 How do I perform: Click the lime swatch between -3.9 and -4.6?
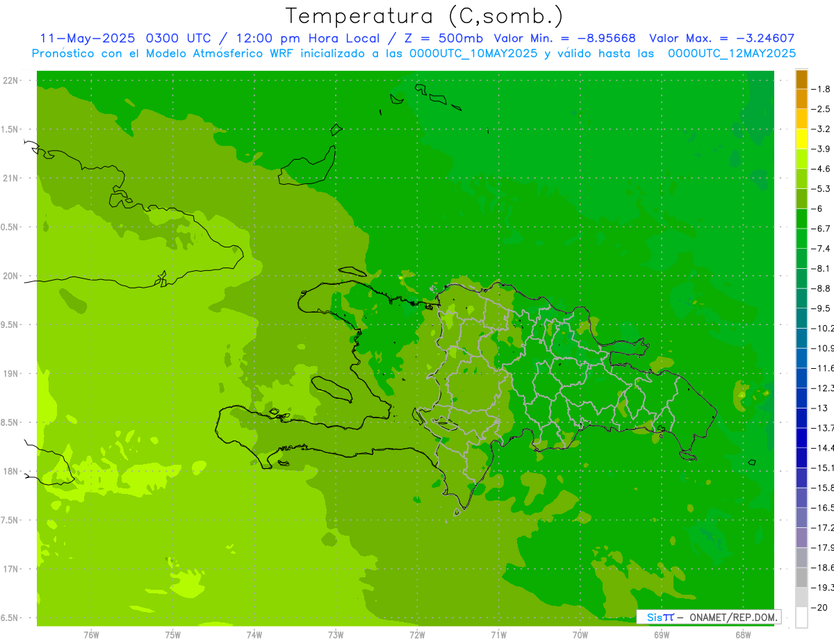click(801, 159)
